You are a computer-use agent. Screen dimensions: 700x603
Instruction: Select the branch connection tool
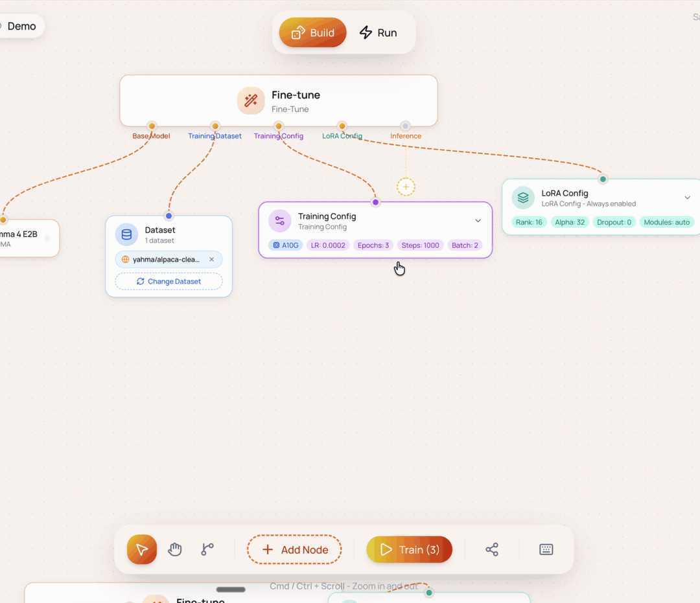(x=207, y=549)
